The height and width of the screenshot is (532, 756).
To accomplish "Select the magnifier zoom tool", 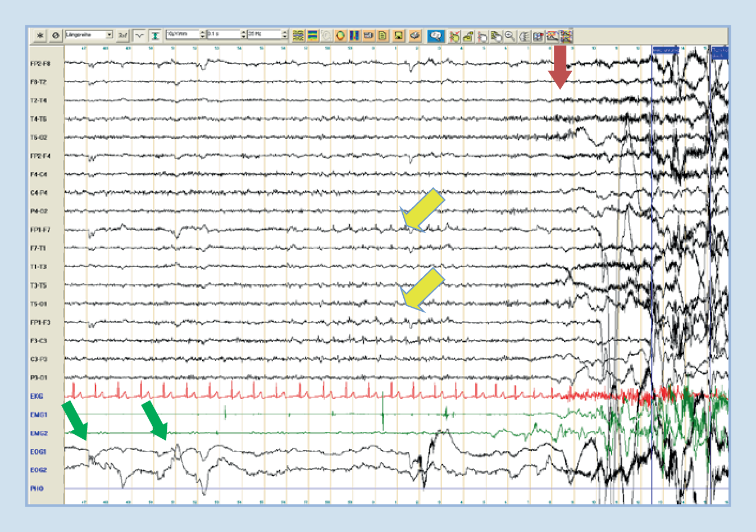I will [510, 37].
